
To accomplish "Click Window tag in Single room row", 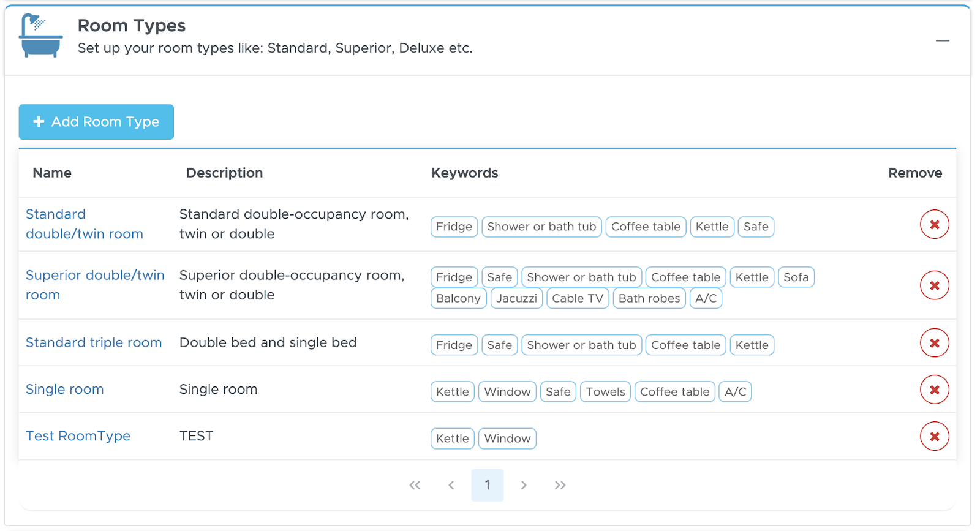I will pos(507,392).
